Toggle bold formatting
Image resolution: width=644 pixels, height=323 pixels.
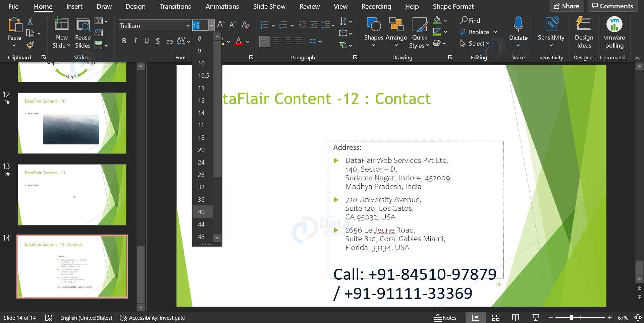[x=124, y=41]
